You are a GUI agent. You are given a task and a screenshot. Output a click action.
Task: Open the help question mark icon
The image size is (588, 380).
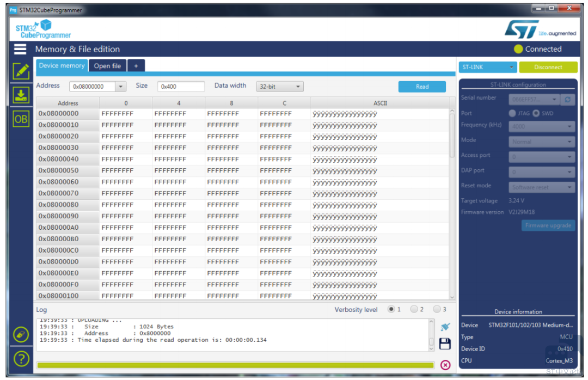click(x=21, y=358)
